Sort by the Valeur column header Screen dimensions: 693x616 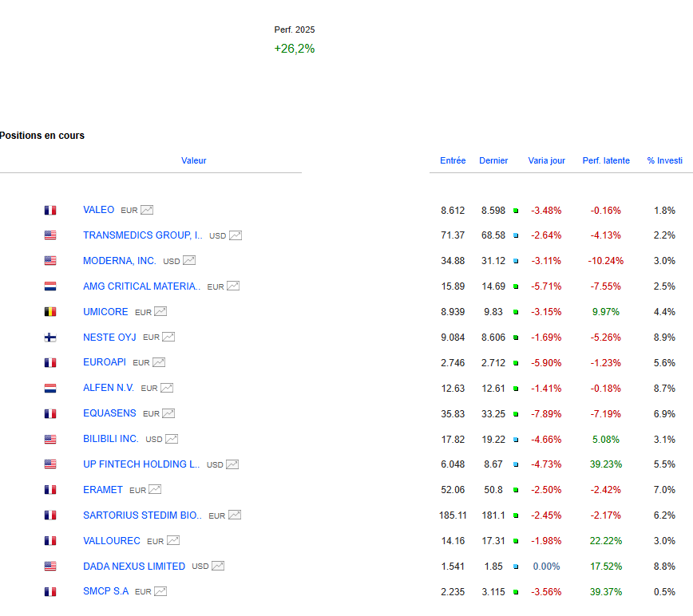pyautogui.click(x=193, y=160)
